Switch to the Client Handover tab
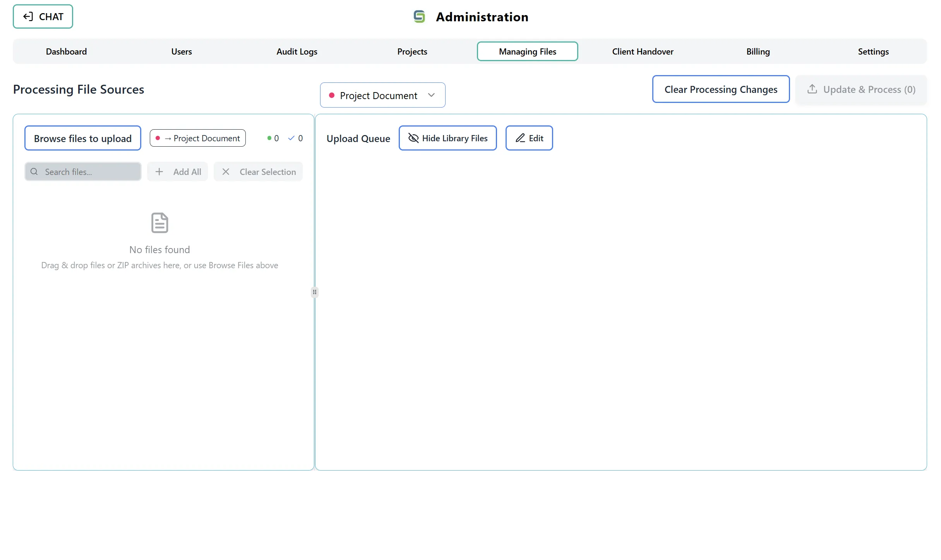This screenshot has height=560, width=941. coord(643,51)
